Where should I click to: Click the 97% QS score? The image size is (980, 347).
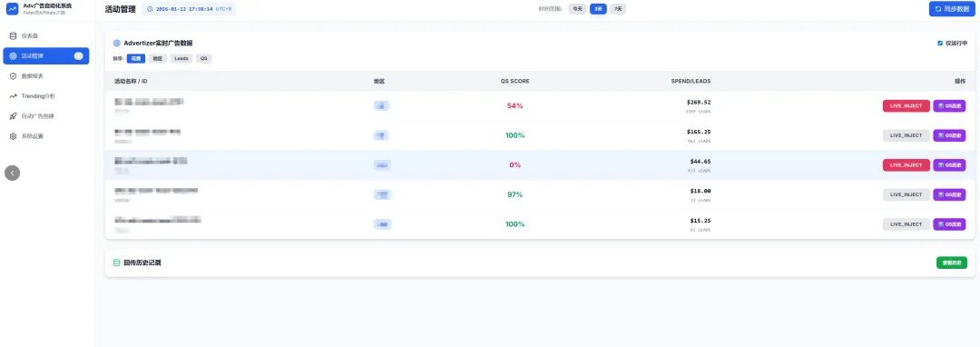pyautogui.click(x=515, y=194)
